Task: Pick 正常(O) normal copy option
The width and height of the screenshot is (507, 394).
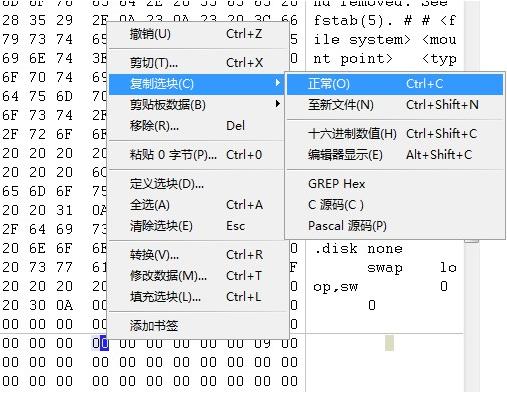Action: (x=395, y=84)
